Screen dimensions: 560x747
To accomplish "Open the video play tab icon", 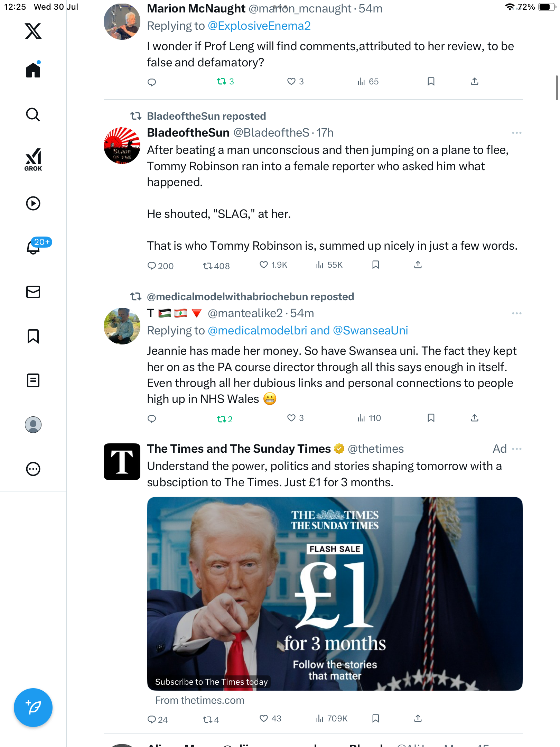I will (33, 203).
